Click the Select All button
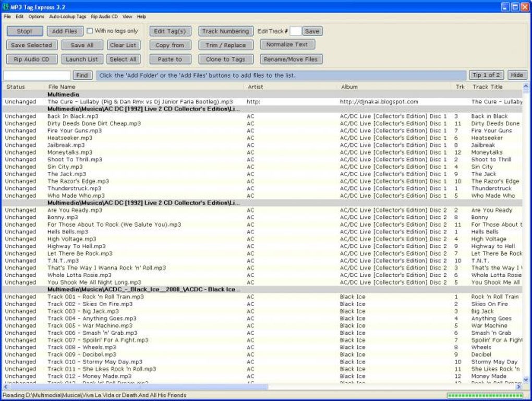The image size is (532, 401). [x=123, y=60]
